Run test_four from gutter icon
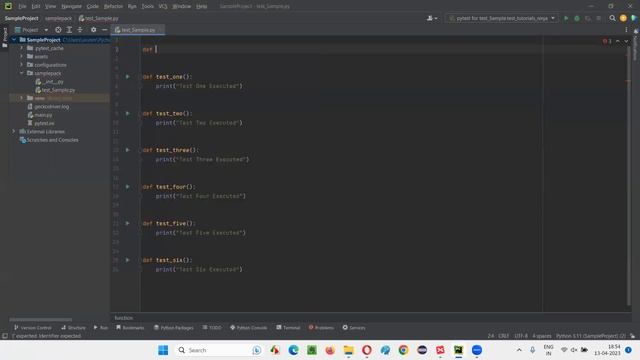The image size is (640, 360). 127,187
